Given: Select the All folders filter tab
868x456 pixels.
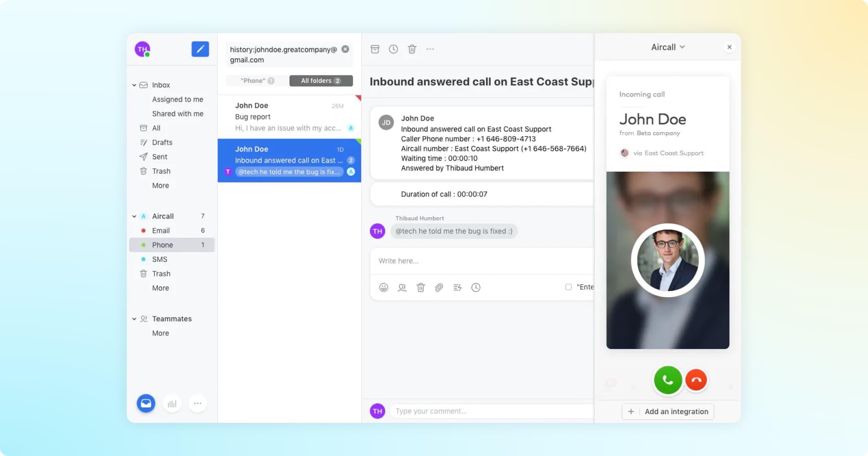Looking at the screenshot, I should point(321,80).
